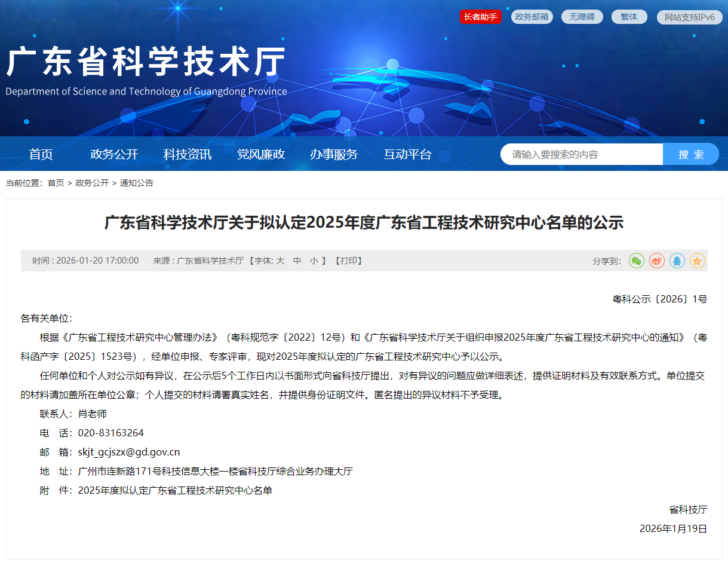Open the 无障碍 accessibility mode
This screenshot has width=728, height=566.
[582, 16]
